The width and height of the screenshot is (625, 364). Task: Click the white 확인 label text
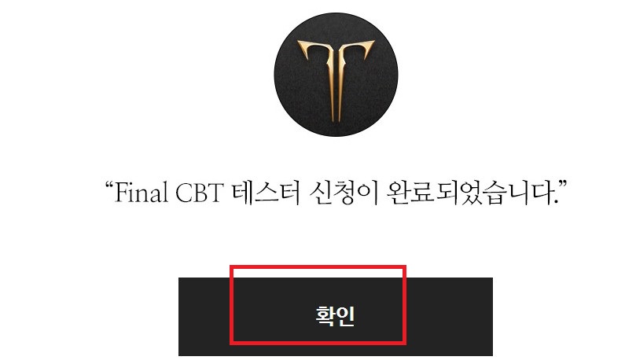click(x=335, y=317)
